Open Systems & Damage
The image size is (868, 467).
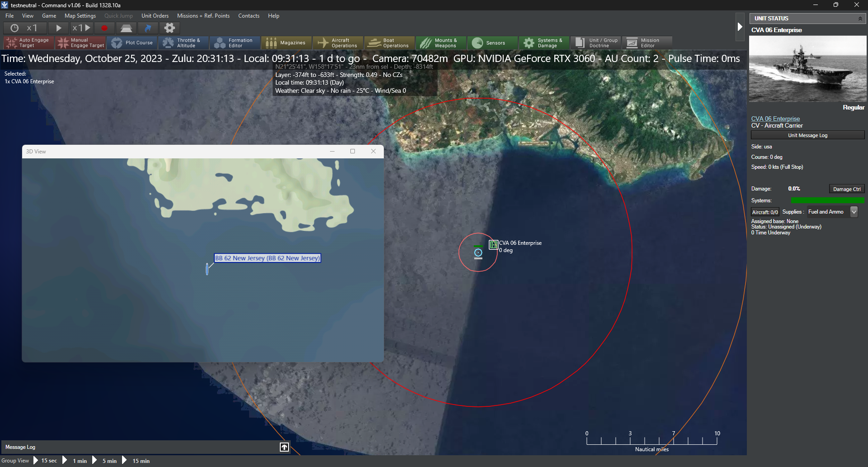544,43
